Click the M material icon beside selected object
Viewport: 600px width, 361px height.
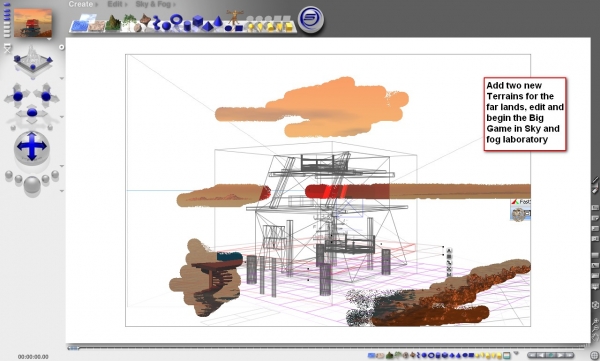(449, 274)
